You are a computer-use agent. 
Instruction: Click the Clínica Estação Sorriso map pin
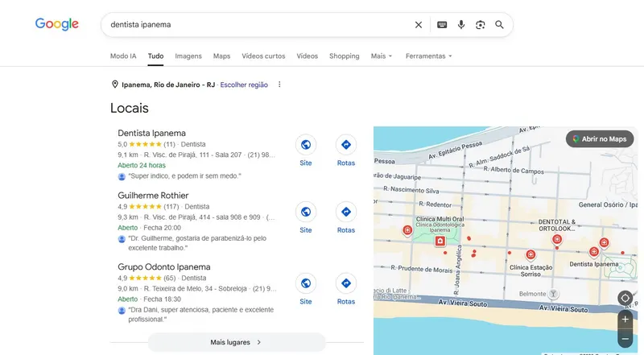point(530,254)
